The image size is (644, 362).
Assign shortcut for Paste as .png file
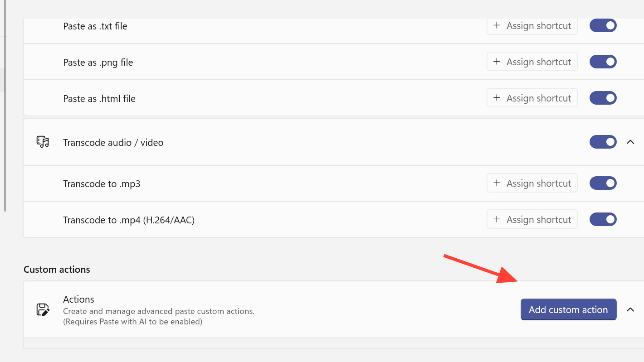coord(532,62)
